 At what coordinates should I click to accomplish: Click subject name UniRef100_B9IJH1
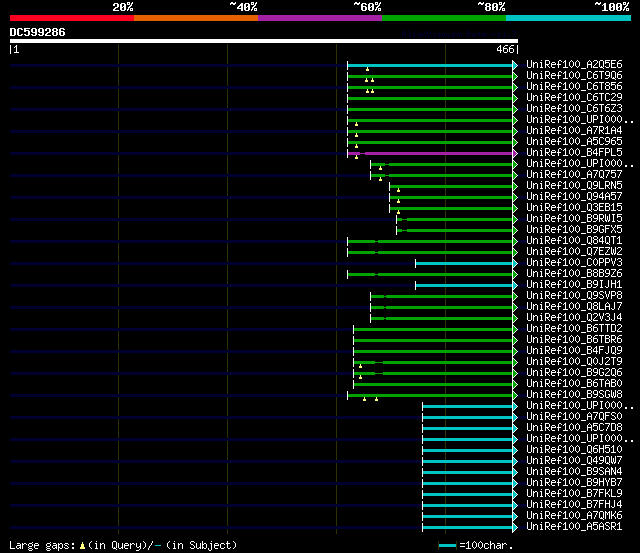tap(574, 285)
